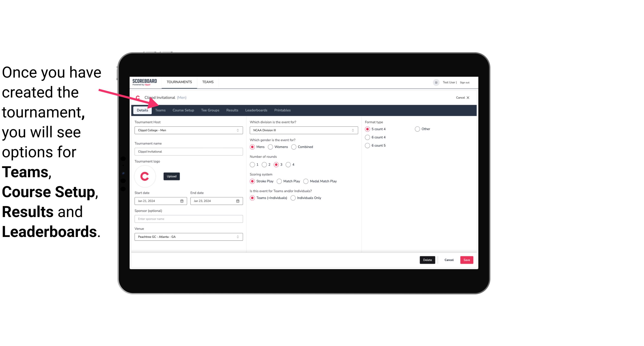This screenshot has width=644, height=346.
Task: Click the Save button
Action: [467, 259]
